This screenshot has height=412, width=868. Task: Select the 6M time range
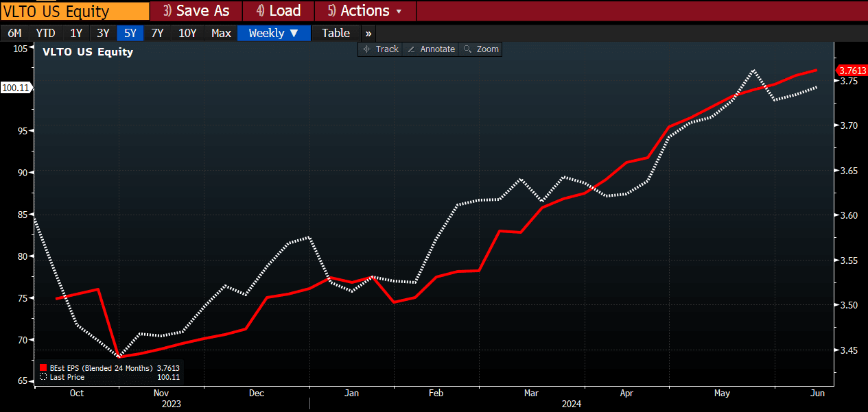click(14, 33)
